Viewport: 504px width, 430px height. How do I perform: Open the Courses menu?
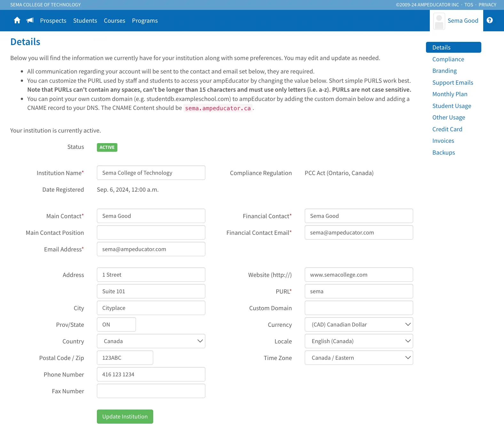pos(114,20)
